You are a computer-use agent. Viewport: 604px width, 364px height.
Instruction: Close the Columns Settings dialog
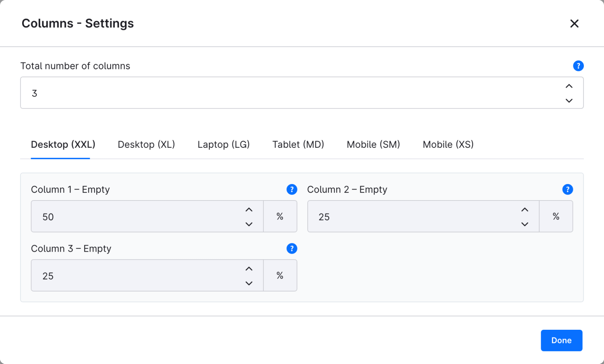(575, 23)
